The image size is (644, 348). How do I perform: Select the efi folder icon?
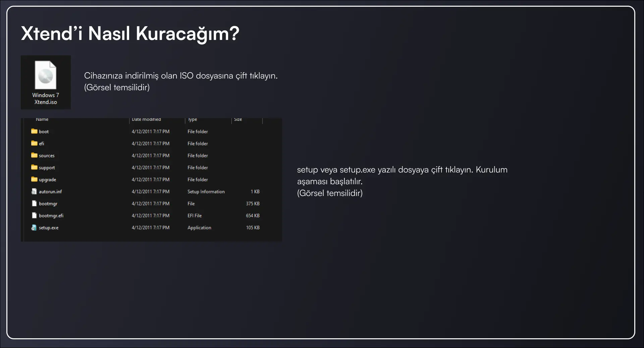click(x=34, y=143)
